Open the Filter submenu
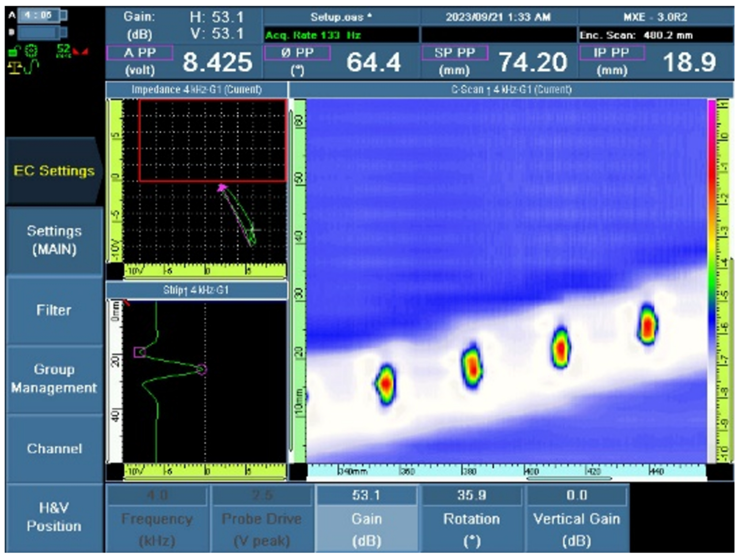Image resolution: width=740 pixels, height=560 pixels. point(53,310)
